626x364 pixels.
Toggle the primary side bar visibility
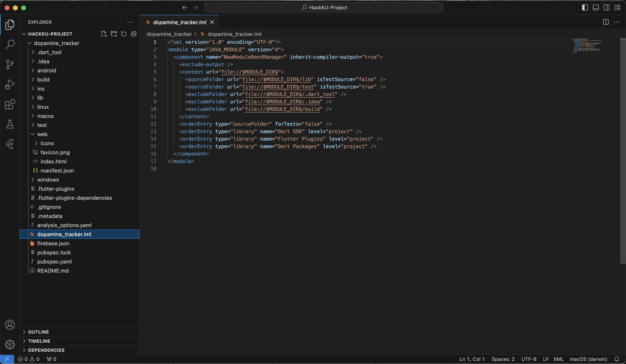point(585,7)
